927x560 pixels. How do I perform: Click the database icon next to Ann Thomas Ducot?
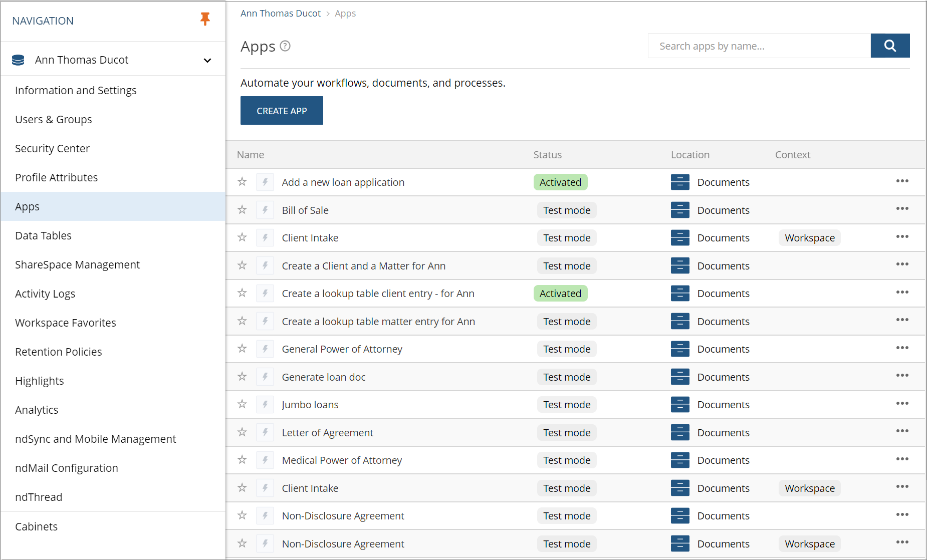coord(18,59)
